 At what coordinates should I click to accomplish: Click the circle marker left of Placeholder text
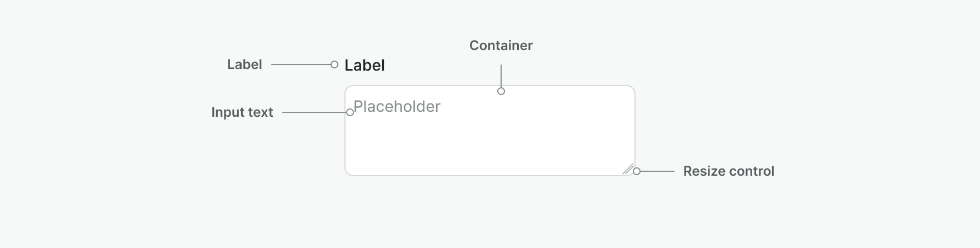click(350, 112)
